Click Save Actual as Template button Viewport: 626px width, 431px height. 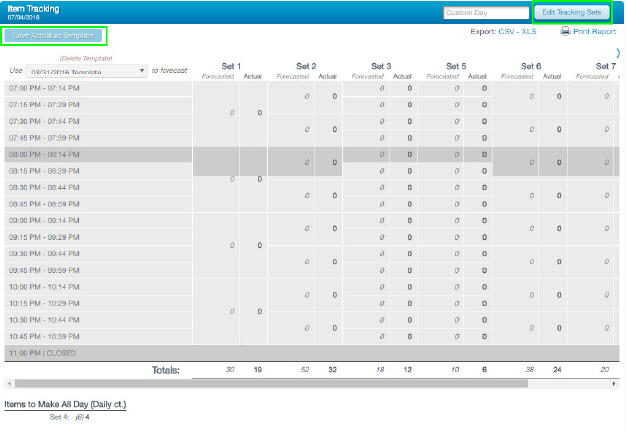point(53,36)
